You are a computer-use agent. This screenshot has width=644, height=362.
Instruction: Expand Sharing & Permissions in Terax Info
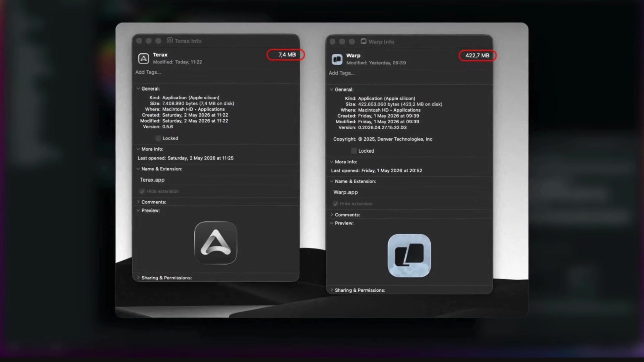(x=138, y=278)
